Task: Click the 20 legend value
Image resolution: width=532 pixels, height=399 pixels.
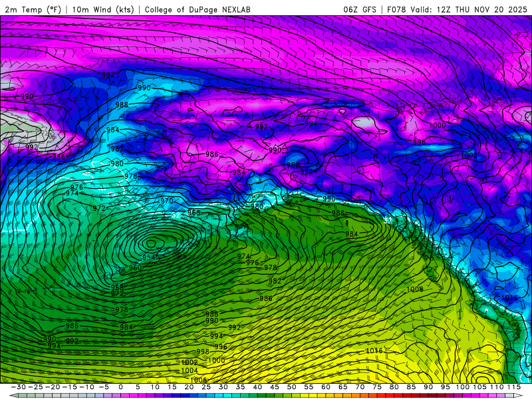Action: (x=189, y=387)
